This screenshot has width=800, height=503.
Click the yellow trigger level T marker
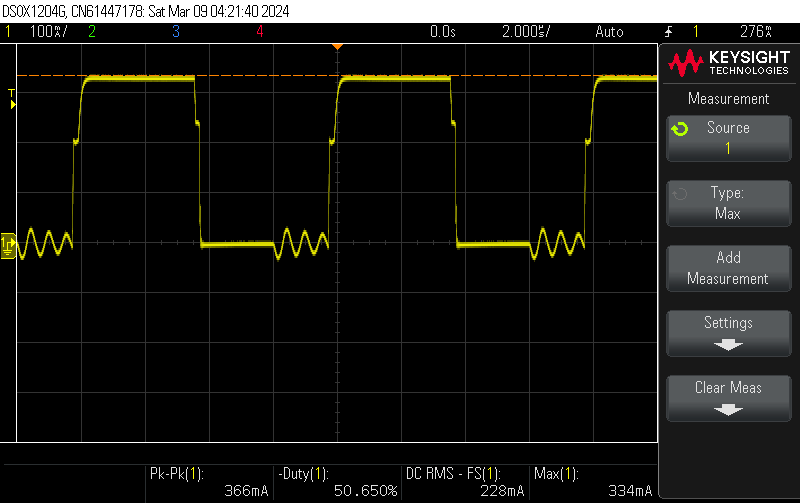point(12,98)
